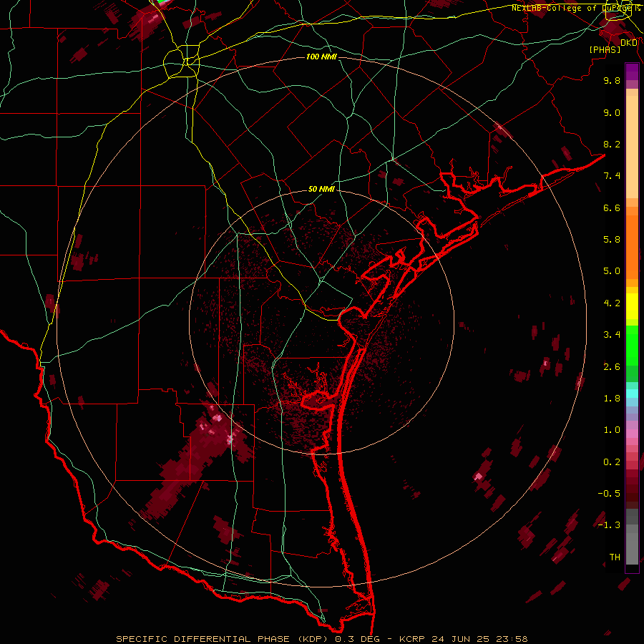Image resolution: width=644 pixels, height=644 pixels.
Task: Click the 3.4 value on color scale
Action: click(x=612, y=335)
